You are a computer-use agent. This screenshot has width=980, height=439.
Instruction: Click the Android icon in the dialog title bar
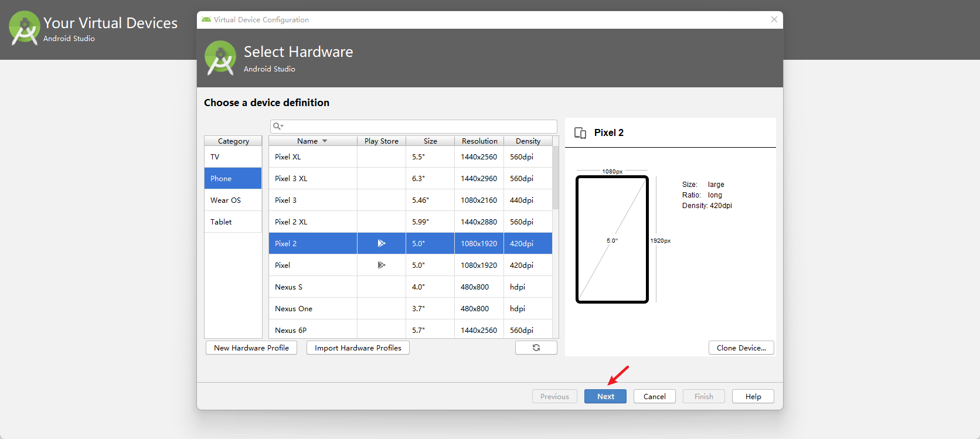tap(206, 19)
